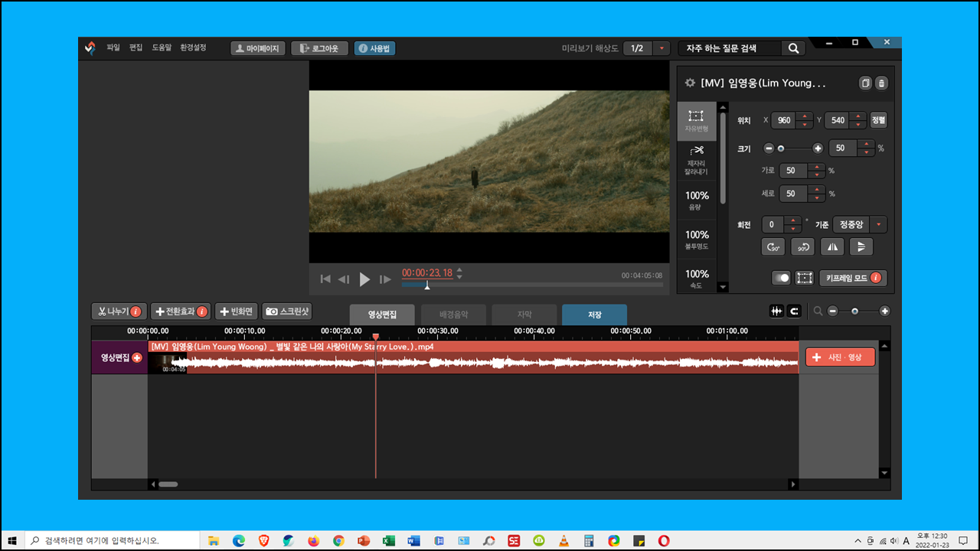The width and height of the screenshot is (980, 551).
Task: Click the app logo icon
Action: click(90, 48)
